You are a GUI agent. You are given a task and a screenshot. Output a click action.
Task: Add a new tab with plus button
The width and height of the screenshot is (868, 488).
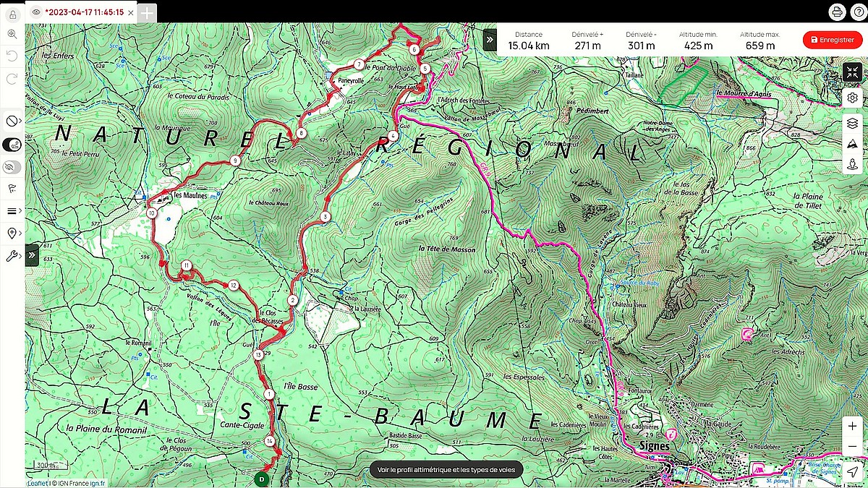coord(146,12)
